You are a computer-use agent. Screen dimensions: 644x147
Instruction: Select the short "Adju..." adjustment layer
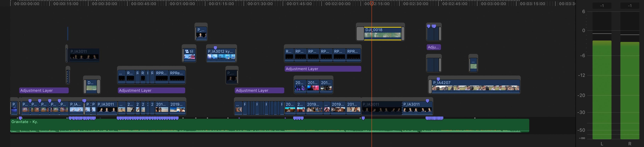433,47
